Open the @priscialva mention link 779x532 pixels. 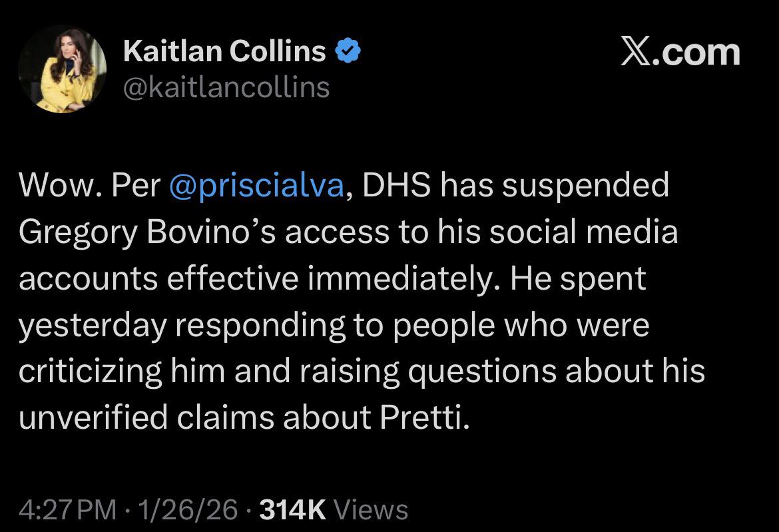(257, 186)
